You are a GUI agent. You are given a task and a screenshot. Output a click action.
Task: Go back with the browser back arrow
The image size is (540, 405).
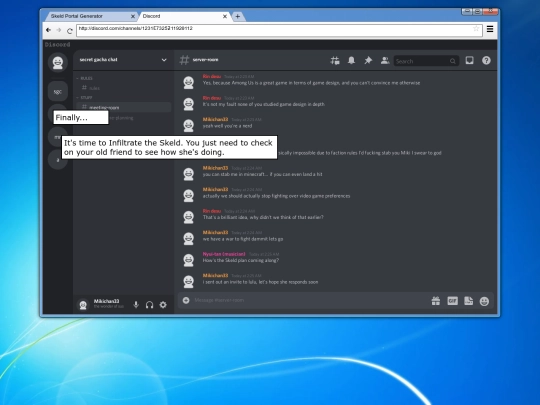[49, 30]
